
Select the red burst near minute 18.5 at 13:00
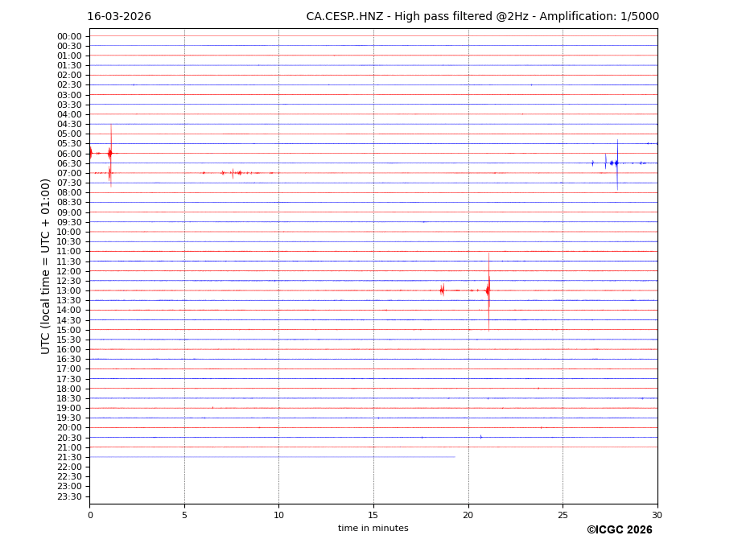tap(442, 290)
